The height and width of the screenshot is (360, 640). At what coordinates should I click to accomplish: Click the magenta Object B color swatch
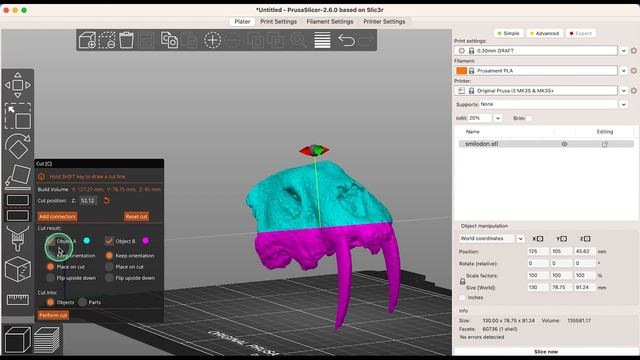point(145,241)
